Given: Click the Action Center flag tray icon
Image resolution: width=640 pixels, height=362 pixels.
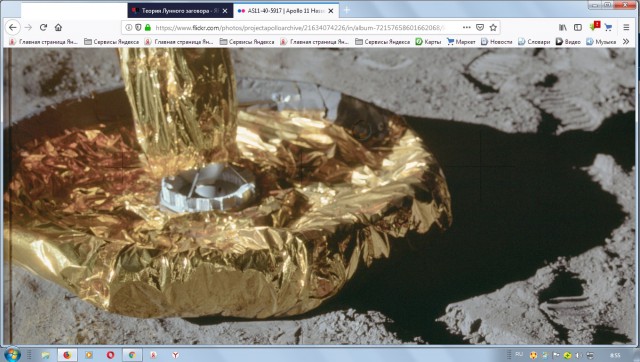Looking at the screenshot, I should [x=556, y=355].
